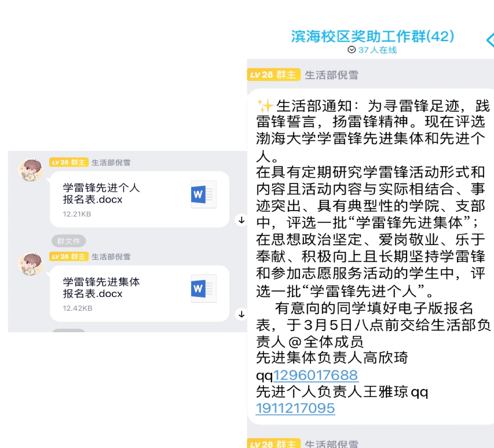Image resolution: width=494 pixels, height=448 pixels.
Task: Click sender name 生活部倪雪 above the 生活部通知 message
Action: (x=331, y=75)
